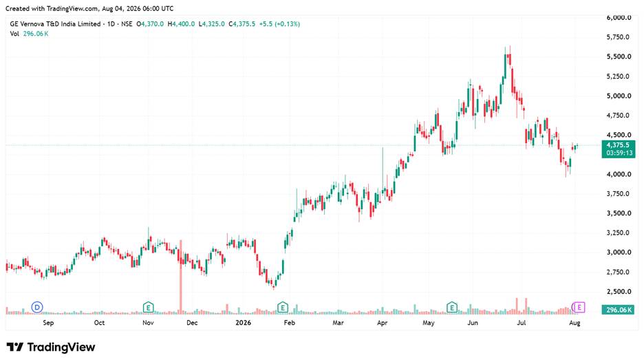
Task: Click the Jun label on time axis
Action: coord(473,323)
